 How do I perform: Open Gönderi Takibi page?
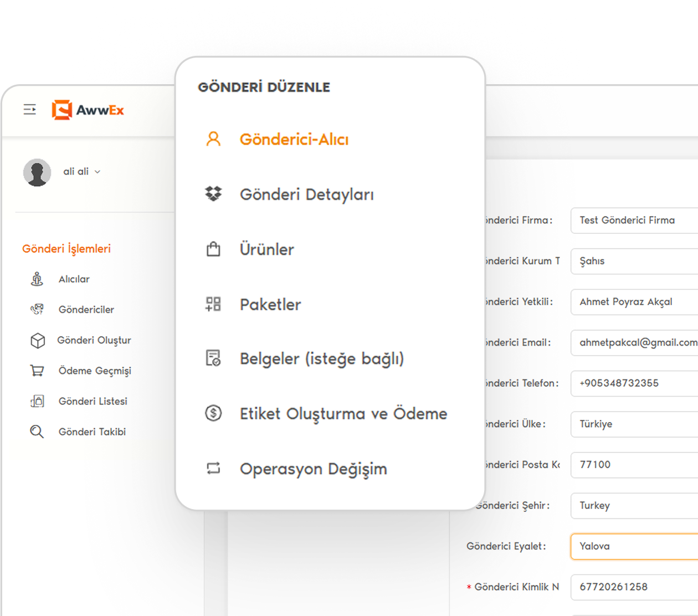tap(92, 432)
